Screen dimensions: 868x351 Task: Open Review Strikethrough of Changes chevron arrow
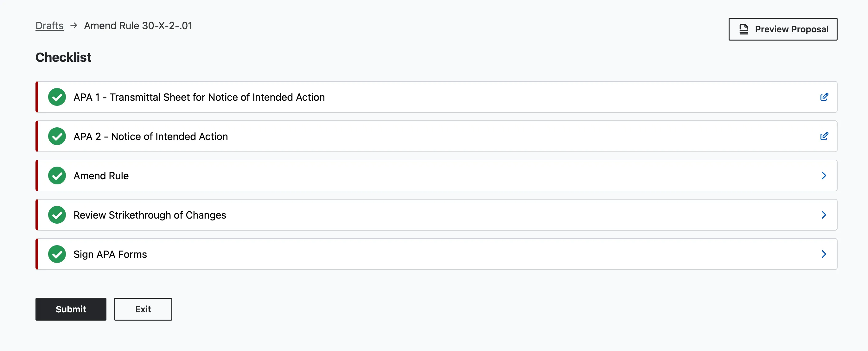[824, 215]
